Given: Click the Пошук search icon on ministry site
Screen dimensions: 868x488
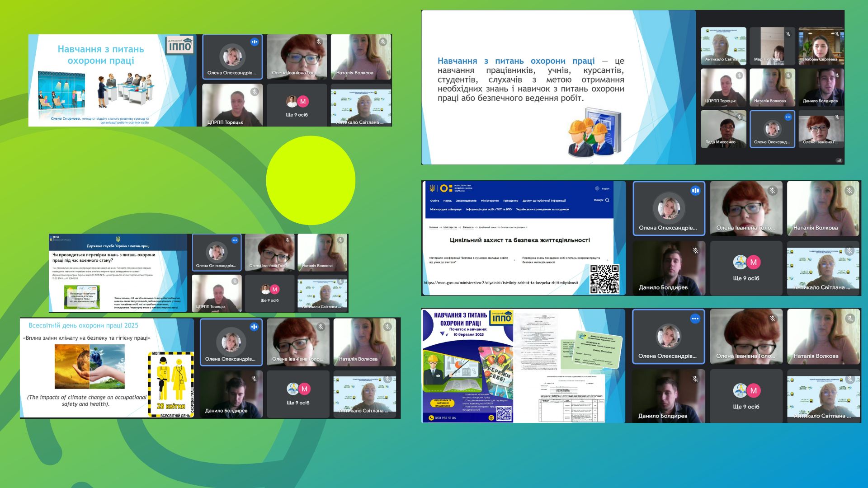Looking at the screenshot, I should [607, 200].
